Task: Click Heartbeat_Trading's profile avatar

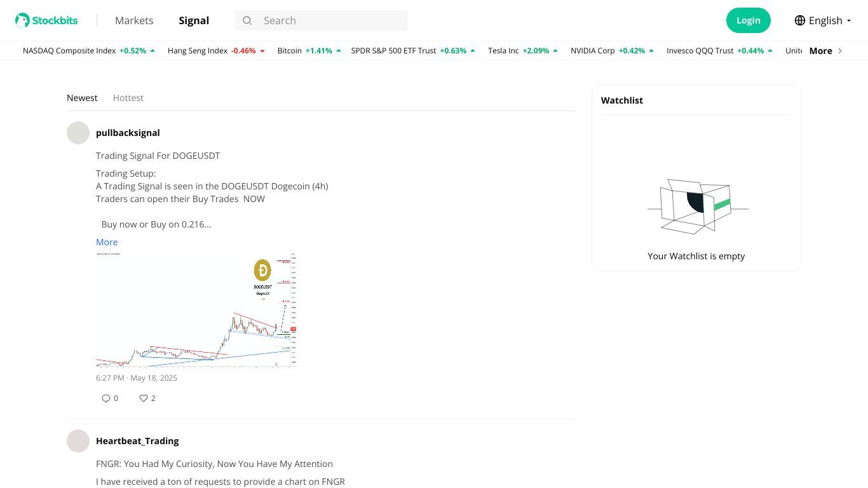Action: pos(78,441)
